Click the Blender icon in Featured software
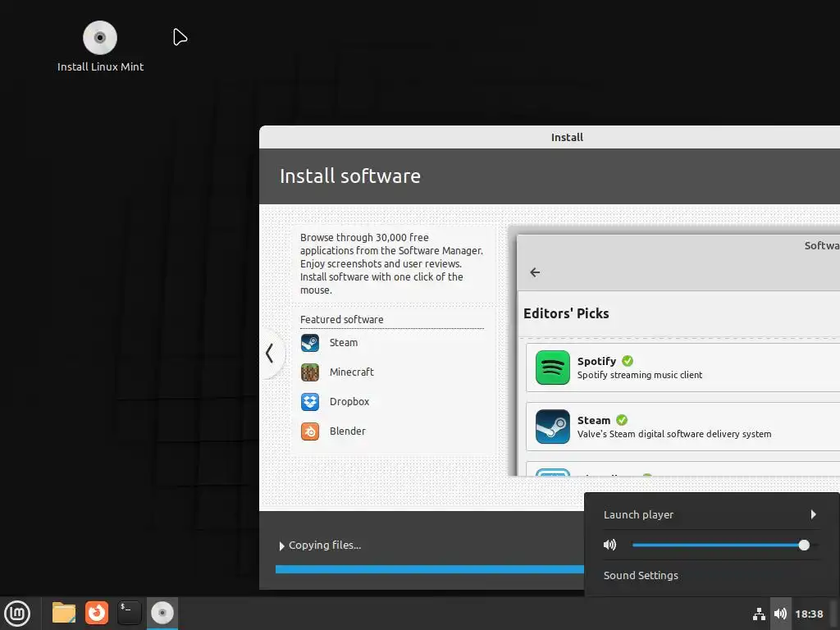The image size is (840, 630). click(309, 431)
